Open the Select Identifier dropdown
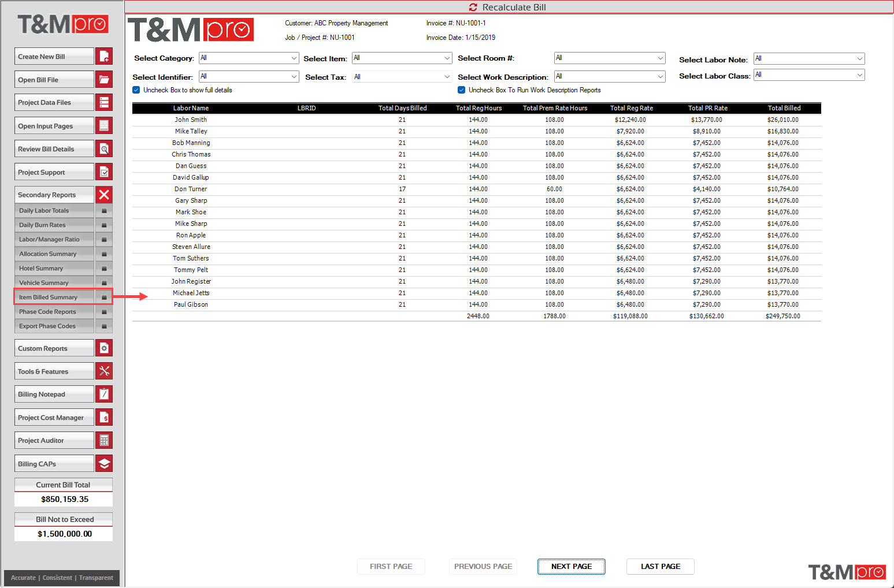This screenshot has width=894, height=588. coord(248,76)
